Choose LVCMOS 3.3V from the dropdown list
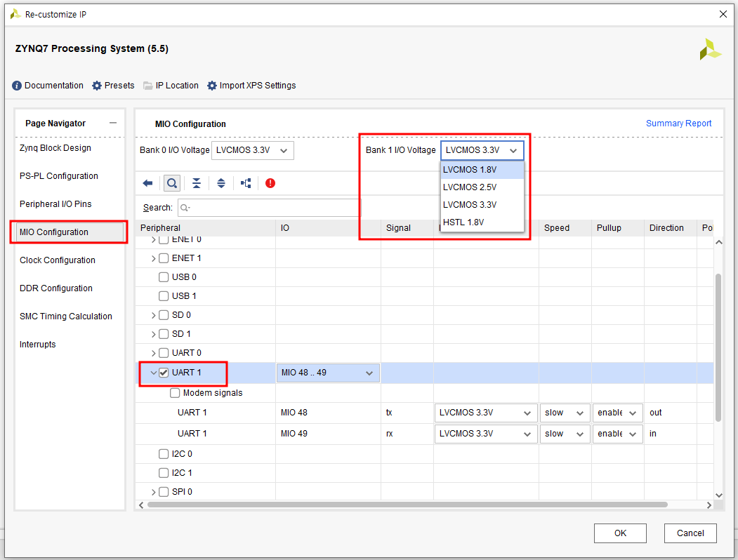This screenshot has height=560, width=738. point(482,204)
